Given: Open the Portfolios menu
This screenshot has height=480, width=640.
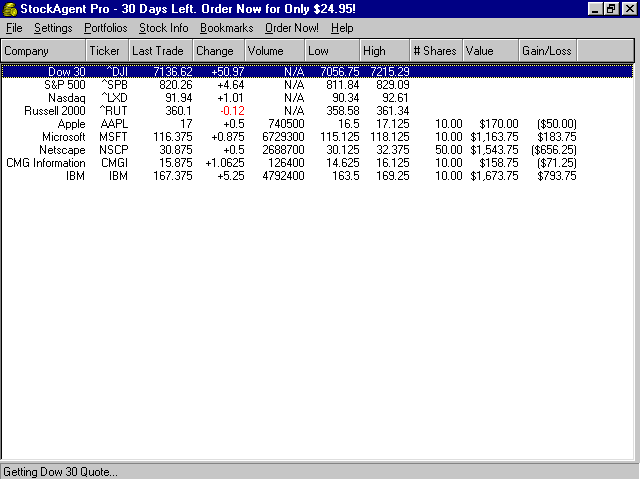Looking at the screenshot, I should 105,28.
